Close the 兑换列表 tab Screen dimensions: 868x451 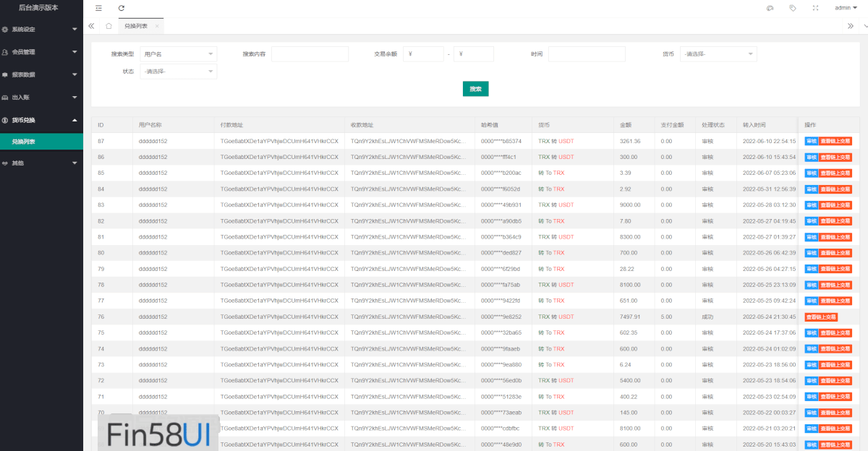pyautogui.click(x=157, y=26)
